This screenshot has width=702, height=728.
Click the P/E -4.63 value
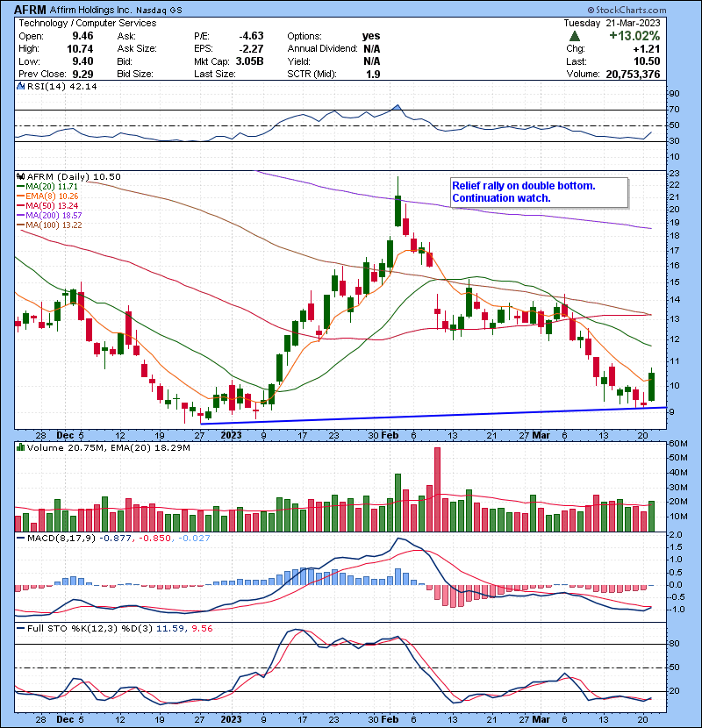click(251, 36)
